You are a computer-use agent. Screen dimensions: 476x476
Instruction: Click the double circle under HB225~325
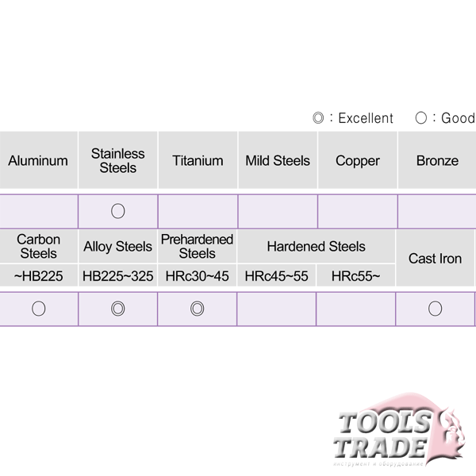point(117,309)
